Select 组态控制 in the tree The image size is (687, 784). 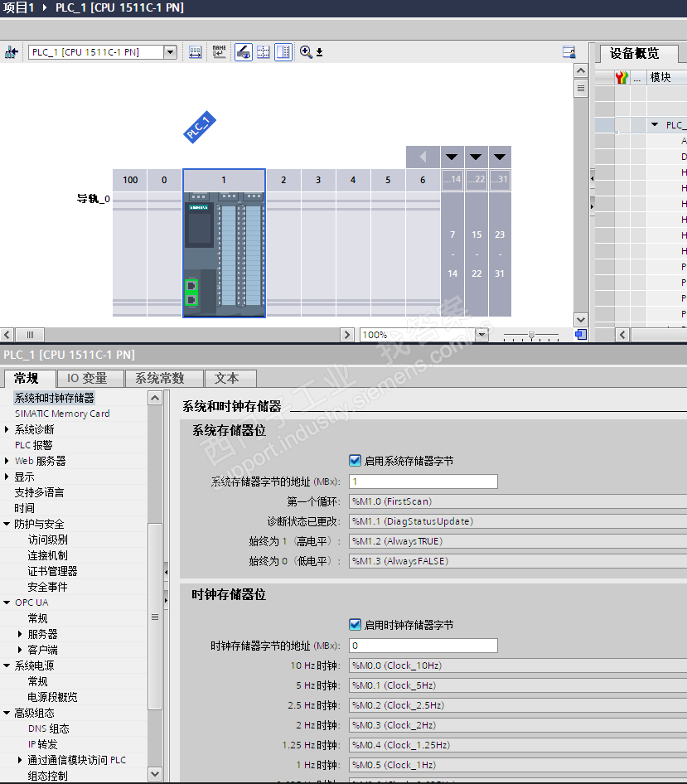[47, 776]
